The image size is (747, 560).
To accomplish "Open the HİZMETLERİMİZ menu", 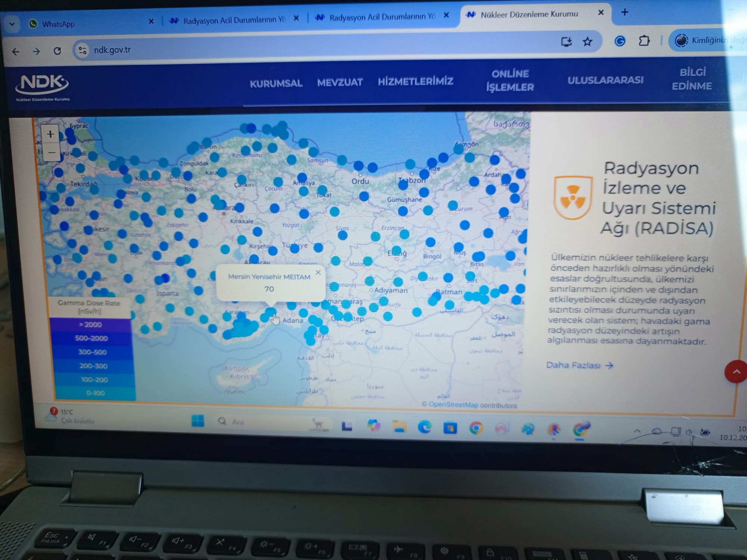I will click(x=415, y=81).
